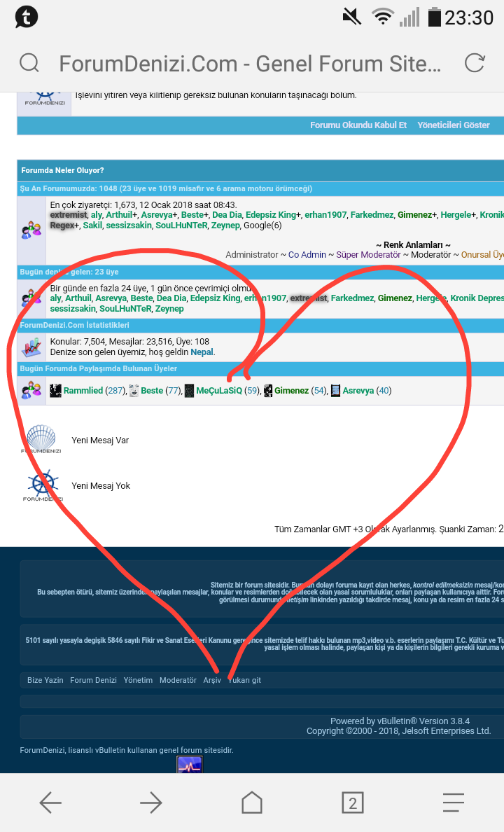Open Asrevya in today's posters list
The width and height of the screenshot is (504, 832).
(x=358, y=391)
